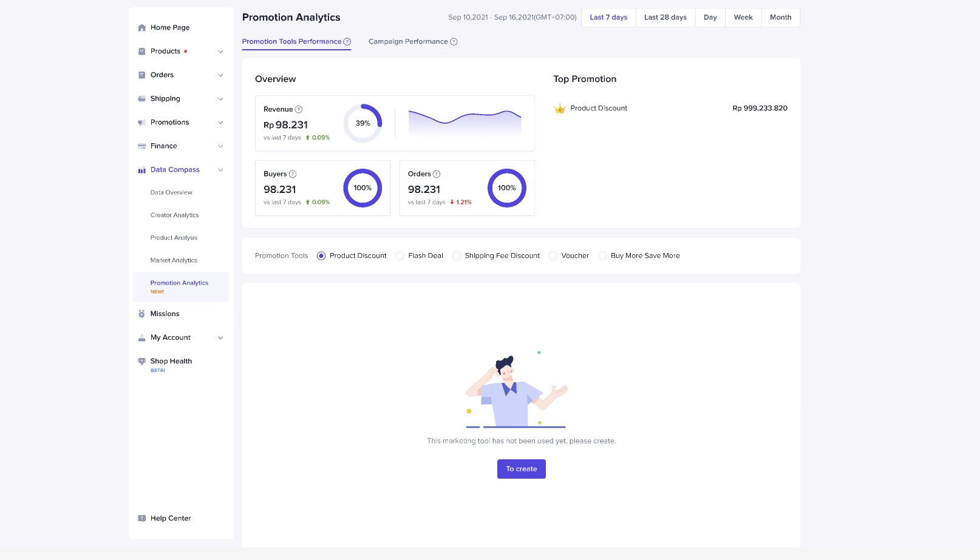The width and height of the screenshot is (980, 560).
Task: Click the Help Center question icon
Action: pyautogui.click(x=141, y=519)
